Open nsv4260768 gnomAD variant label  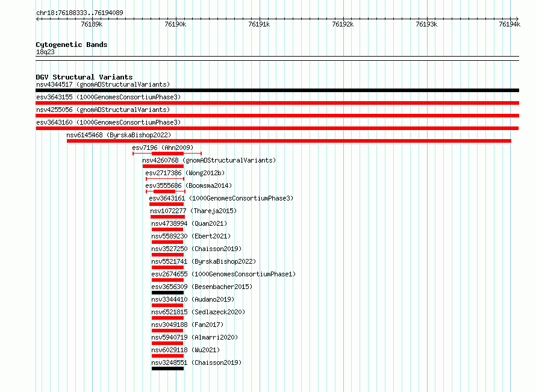click(x=209, y=160)
